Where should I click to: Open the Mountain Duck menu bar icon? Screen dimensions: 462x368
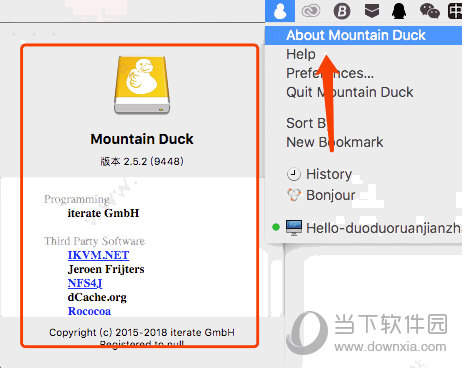[280, 11]
